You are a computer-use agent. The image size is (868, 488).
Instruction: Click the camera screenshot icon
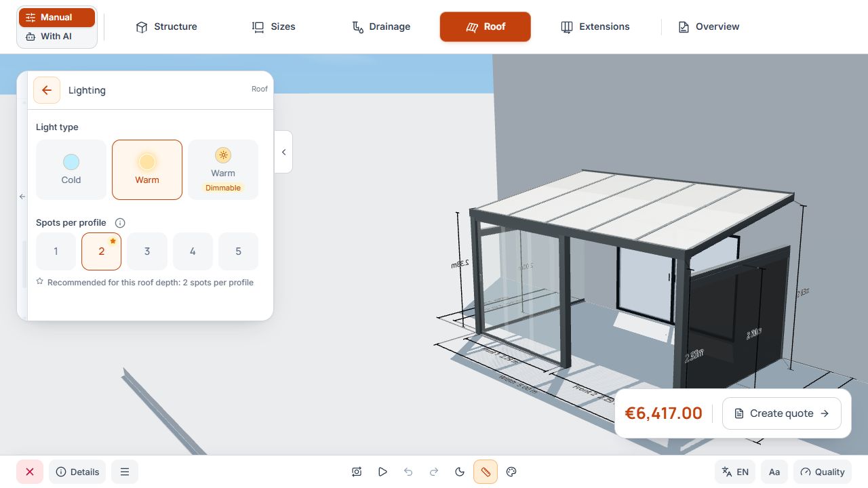[x=357, y=472]
